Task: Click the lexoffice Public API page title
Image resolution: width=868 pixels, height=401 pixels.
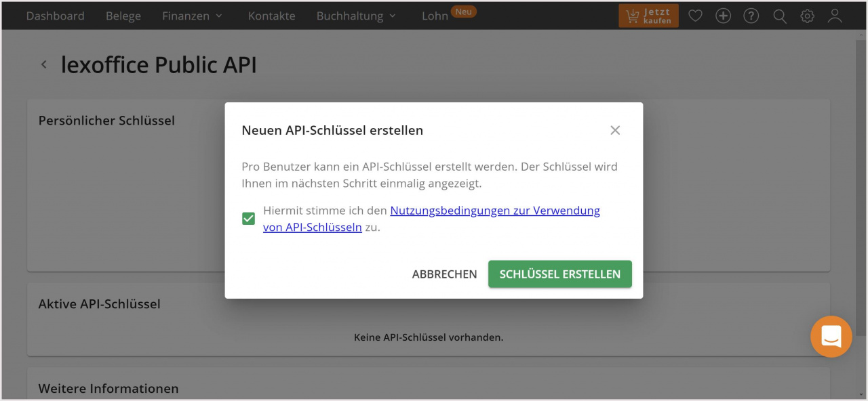Action: tap(159, 65)
